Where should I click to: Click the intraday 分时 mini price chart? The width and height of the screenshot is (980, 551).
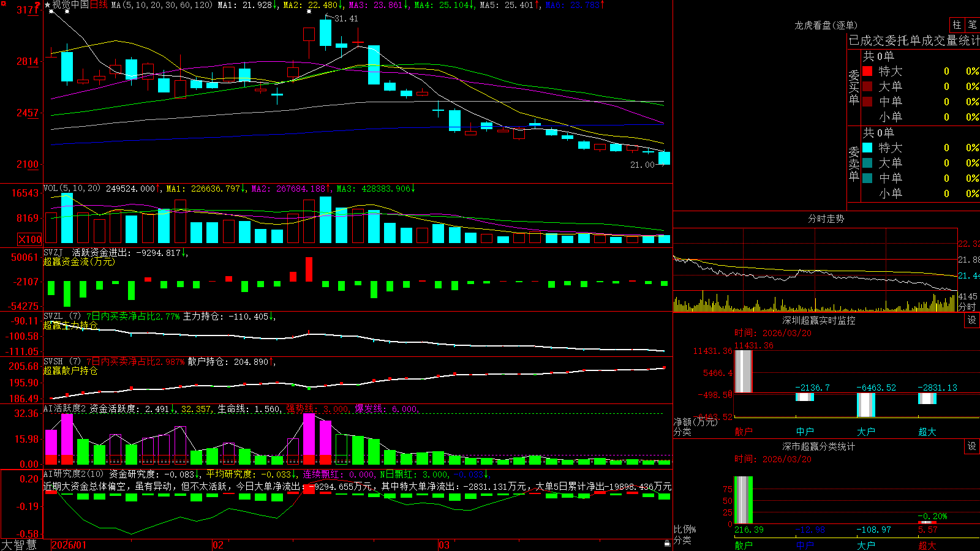click(x=815, y=259)
